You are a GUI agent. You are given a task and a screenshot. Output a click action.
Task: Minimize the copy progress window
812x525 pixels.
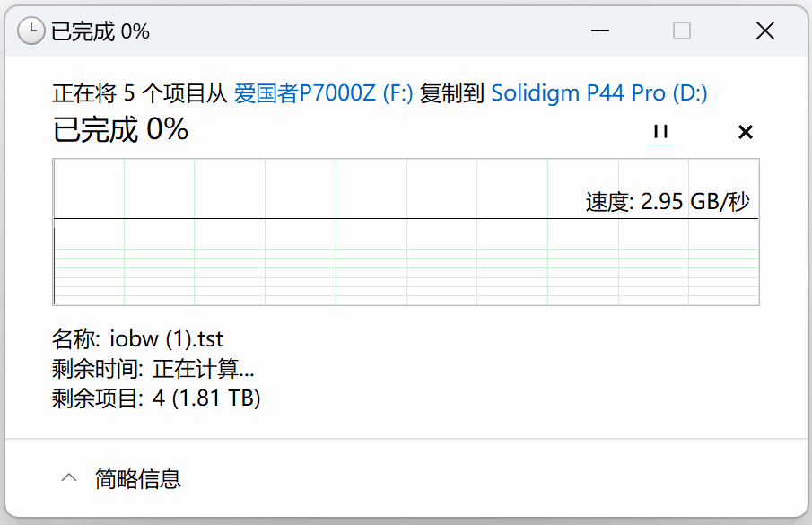click(x=600, y=31)
